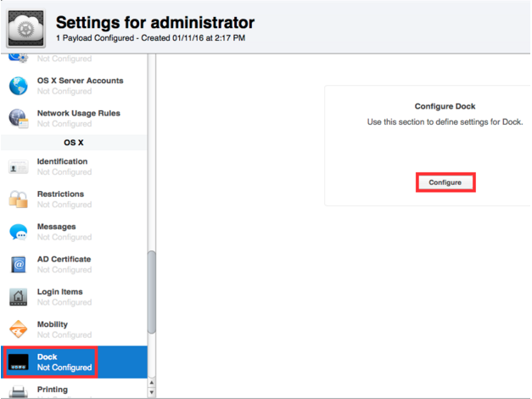Select the Mobility payload label
Screen dimensions: 532x399
pyautogui.click(x=53, y=324)
